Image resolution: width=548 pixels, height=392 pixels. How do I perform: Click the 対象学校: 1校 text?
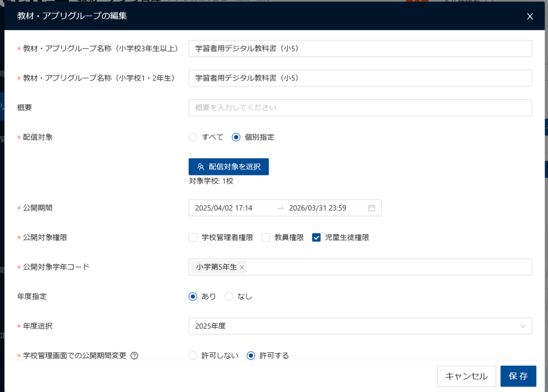click(x=211, y=181)
